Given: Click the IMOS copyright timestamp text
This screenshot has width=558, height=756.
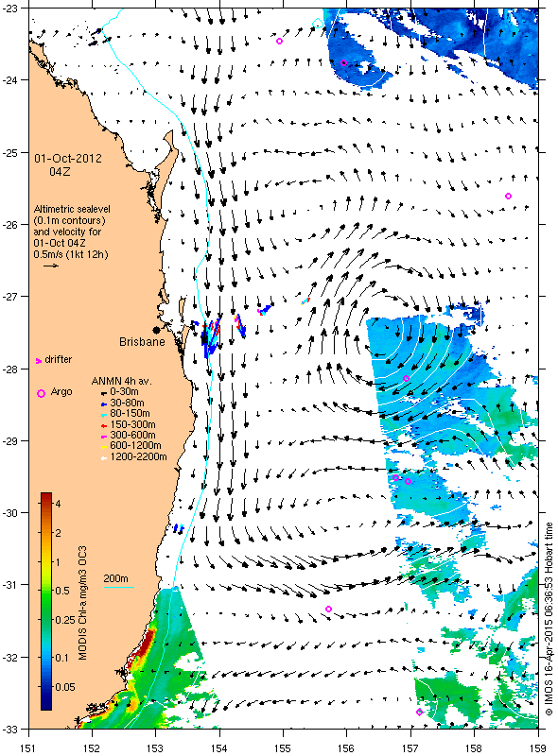Looking at the screenshot, I should tap(549, 620).
